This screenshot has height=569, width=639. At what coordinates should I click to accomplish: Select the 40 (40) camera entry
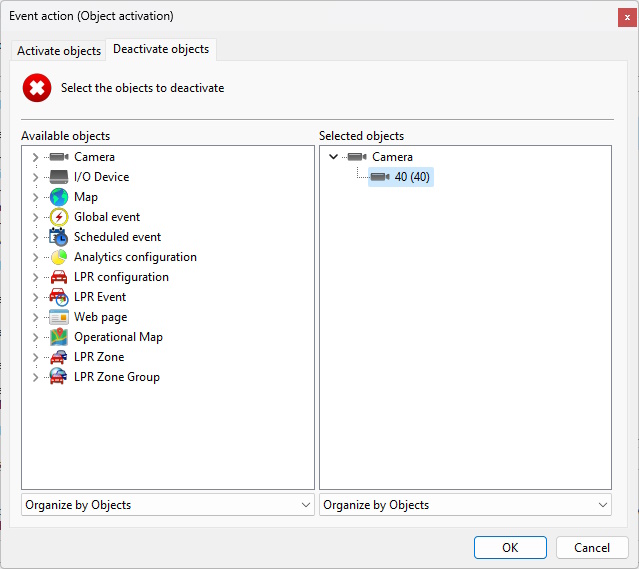click(401, 177)
